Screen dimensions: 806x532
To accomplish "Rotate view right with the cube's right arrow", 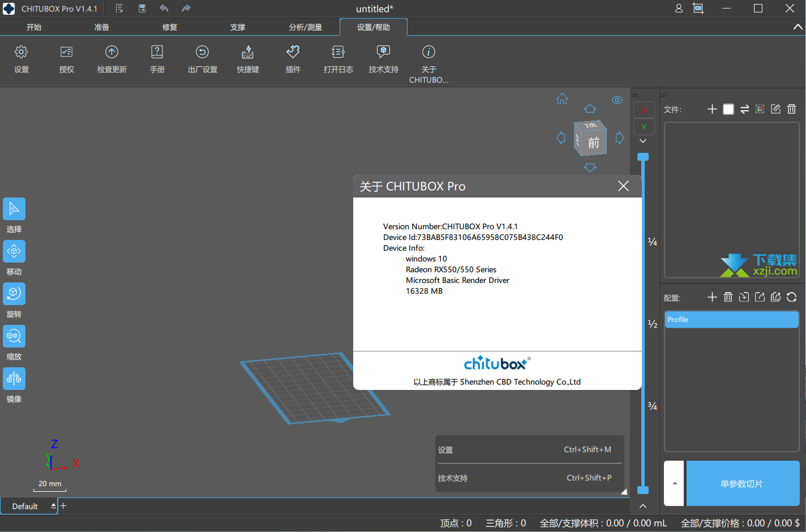I will pyautogui.click(x=620, y=138).
